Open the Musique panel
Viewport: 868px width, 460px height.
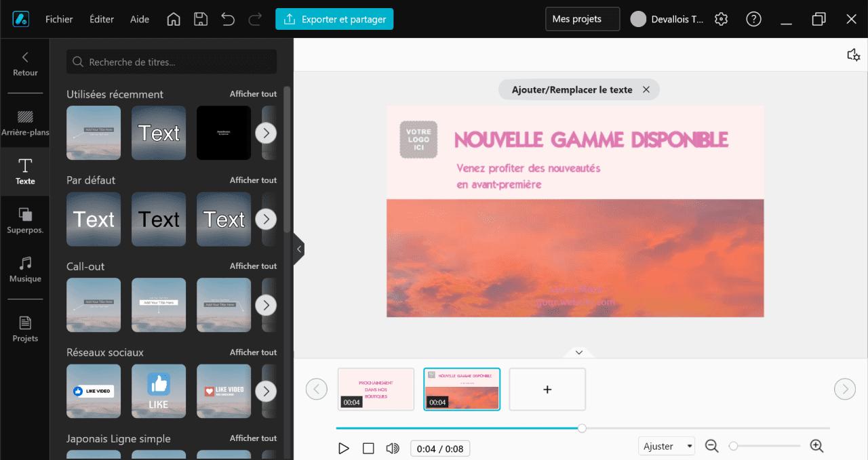[x=25, y=270]
